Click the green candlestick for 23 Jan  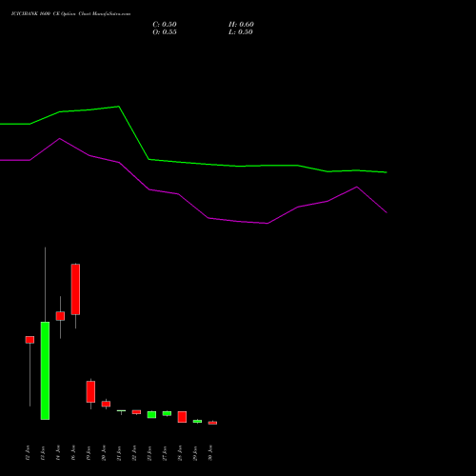(151, 414)
